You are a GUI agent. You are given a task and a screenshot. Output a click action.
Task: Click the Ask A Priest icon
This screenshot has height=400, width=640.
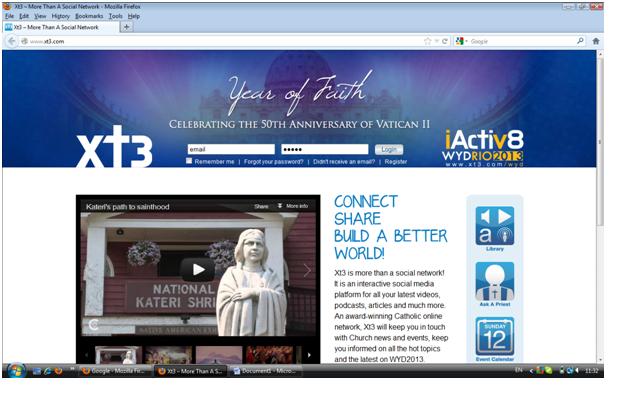pos(494,282)
